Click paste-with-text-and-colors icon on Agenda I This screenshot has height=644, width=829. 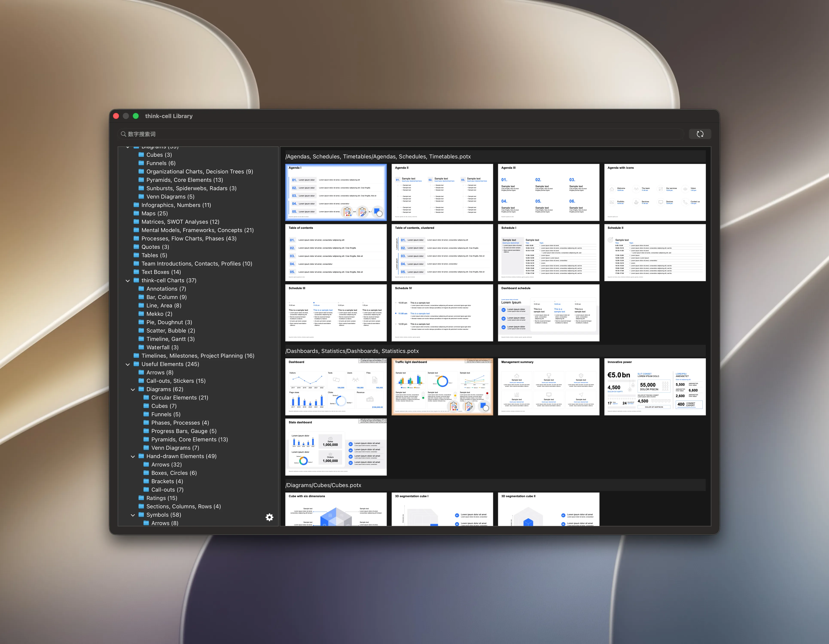point(347,212)
